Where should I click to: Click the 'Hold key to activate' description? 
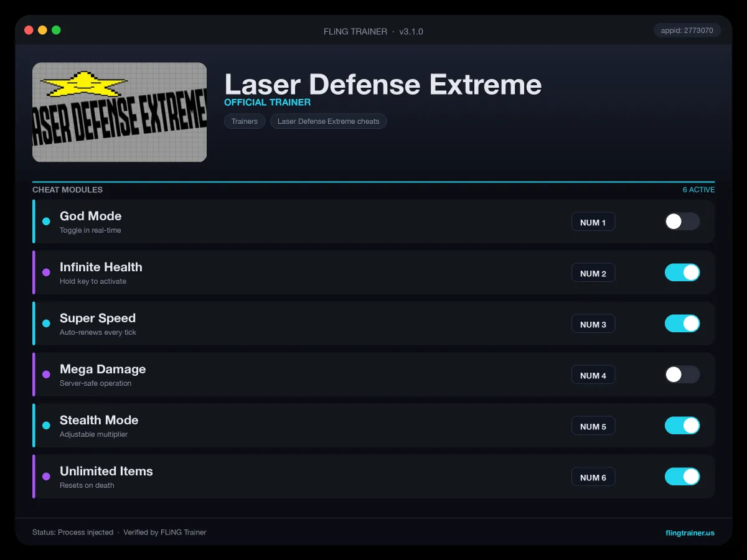93,281
